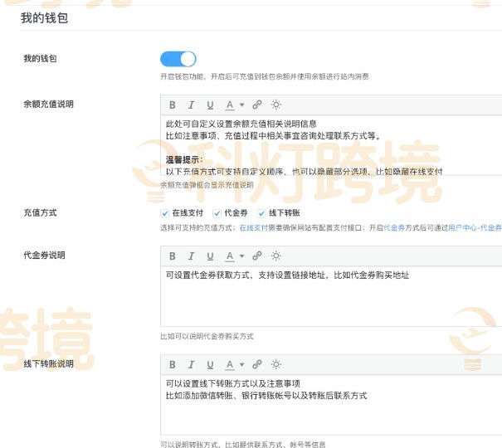This screenshot has width=502, height=448.
Task: Click insert link icon in 代金券说明 editor
Action: pyautogui.click(x=256, y=256)
